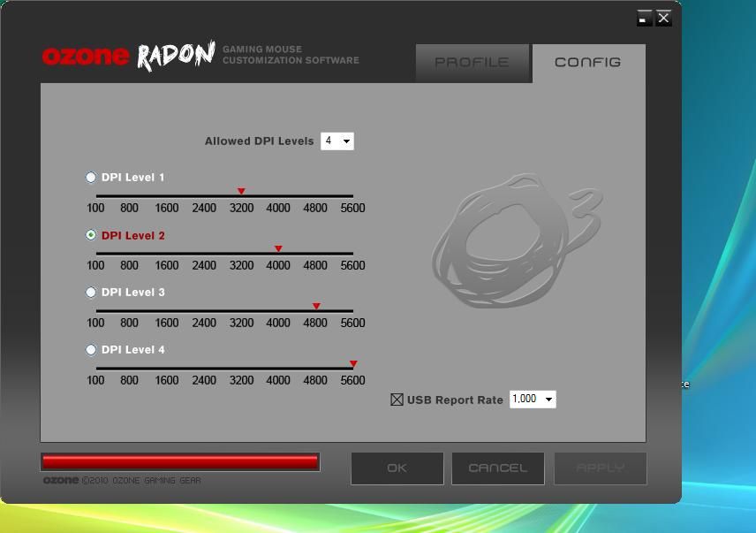This screenshot has width=756, height=533.
Task: Click 4000 on the DPI Level 3 scale
Action: (278, 323)
